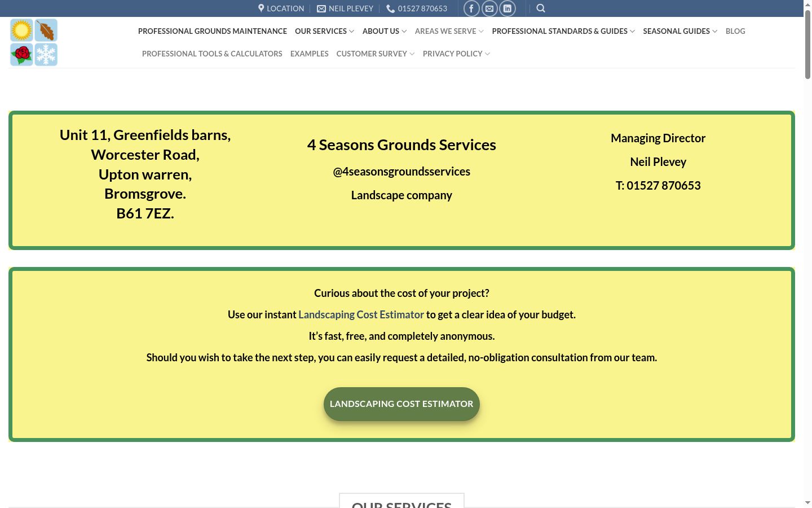
Task: Click the vertical page scrollbar thumb
Action: pyautogui.click(x=807, y=45)
